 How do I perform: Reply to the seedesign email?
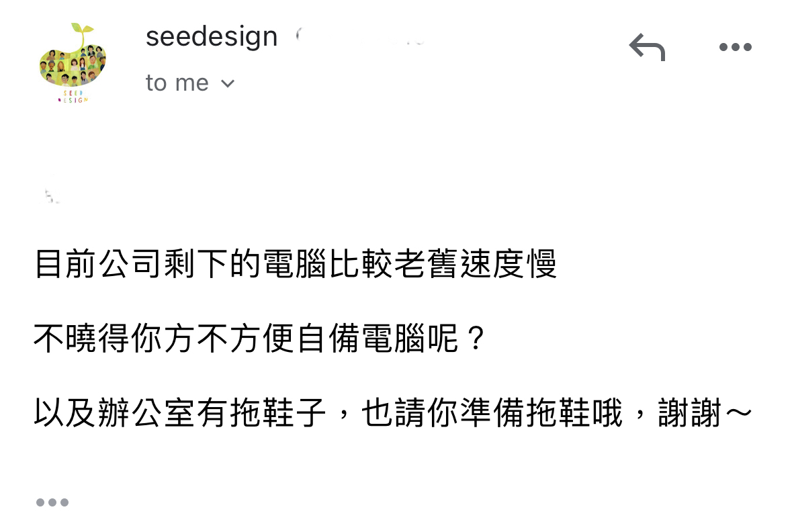646,47
